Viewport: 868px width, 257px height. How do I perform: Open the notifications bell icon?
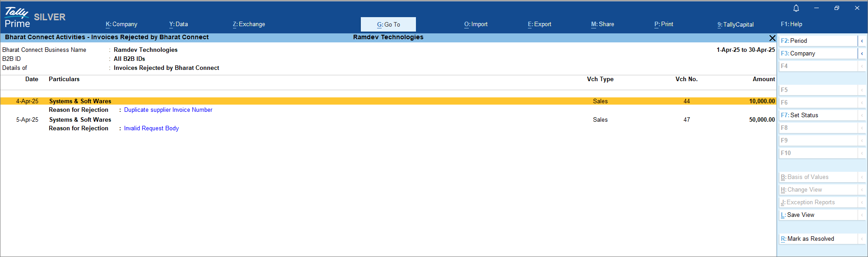[796, 8]
